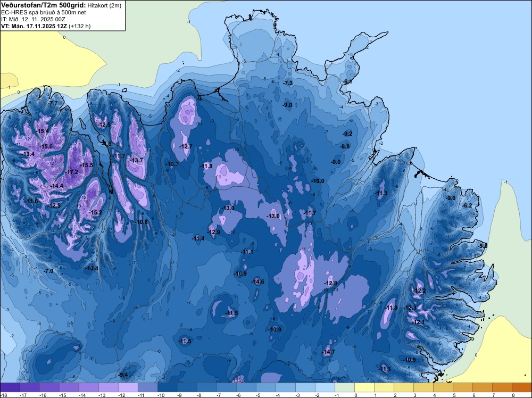Click the -17.2 temperature value
The image size is (532, 398).
72,172
